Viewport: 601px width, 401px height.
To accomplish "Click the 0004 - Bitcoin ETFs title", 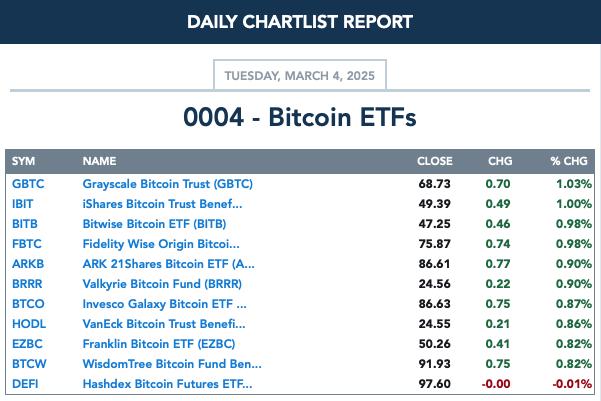I will (300, 117).
